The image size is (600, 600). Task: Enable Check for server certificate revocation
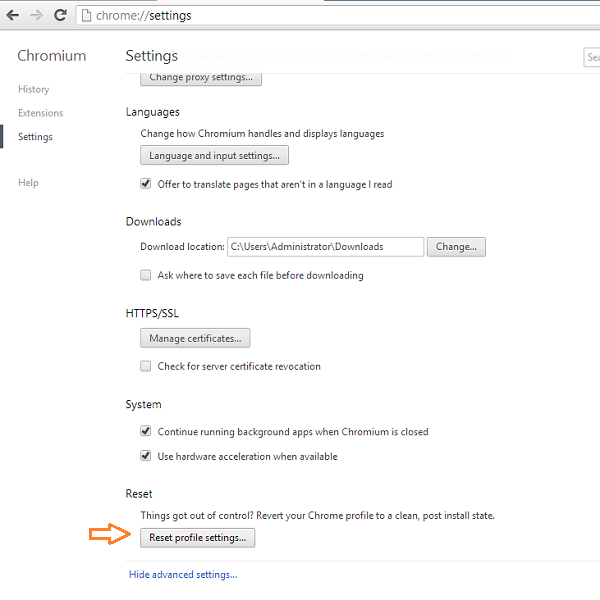(x=145, y=366)
